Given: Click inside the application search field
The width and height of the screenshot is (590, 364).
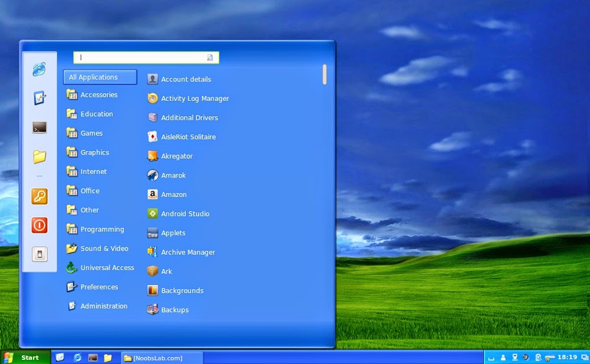Looking at the screenshot, I should [145, 57].
